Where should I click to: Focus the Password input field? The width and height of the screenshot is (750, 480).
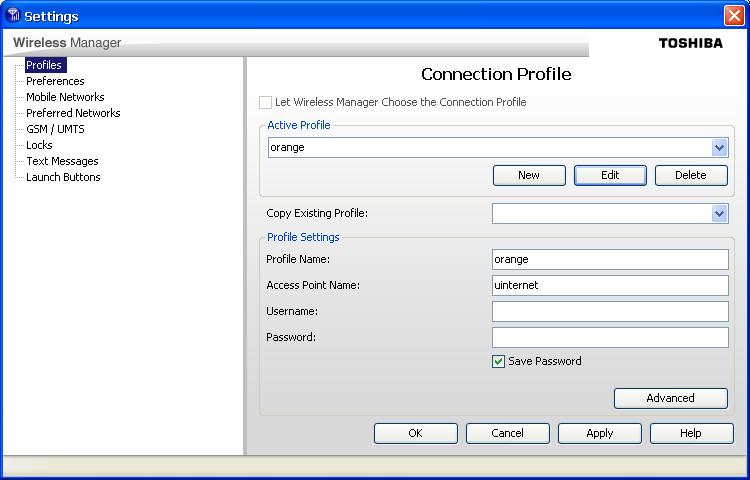pos(610,338)
